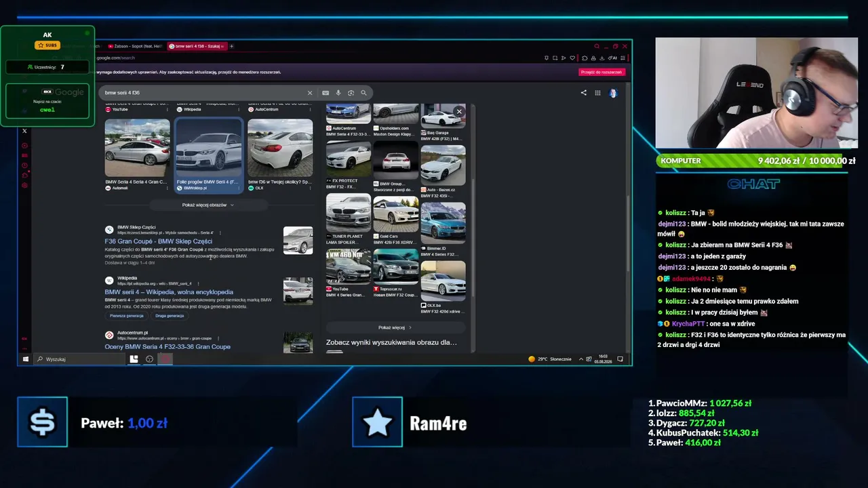The width and height of the screenshot is (868, 488).
Task: Click chat message 'Ja zbieram na BMW Serii 4 F36'
Action: [x=725, y=245]
